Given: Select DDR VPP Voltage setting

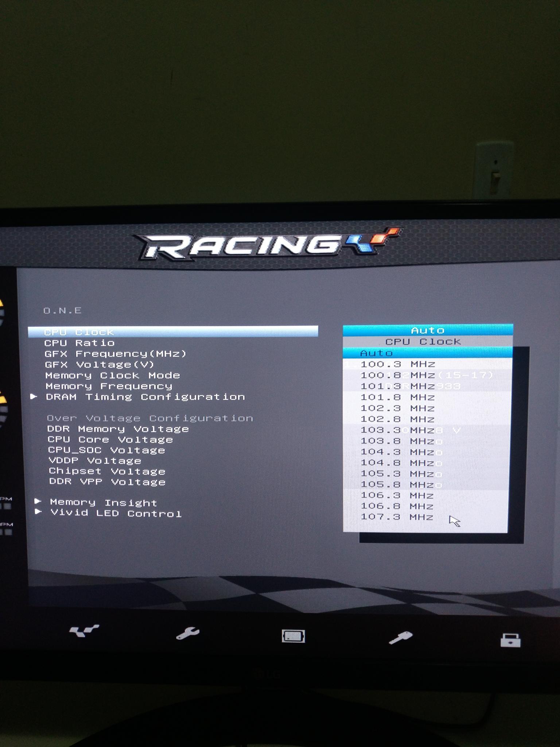Looking at the screenshot, I should pos(108,482).
